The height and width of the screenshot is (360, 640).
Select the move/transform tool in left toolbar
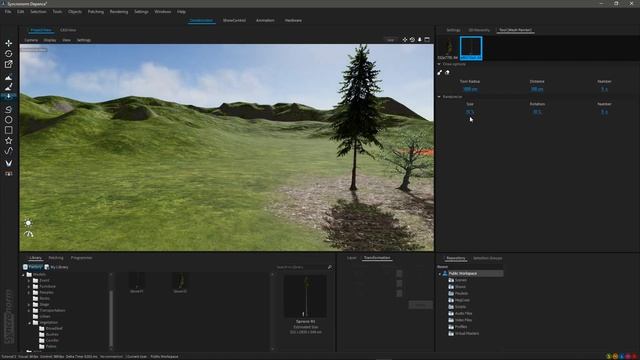tap(9, 43)
